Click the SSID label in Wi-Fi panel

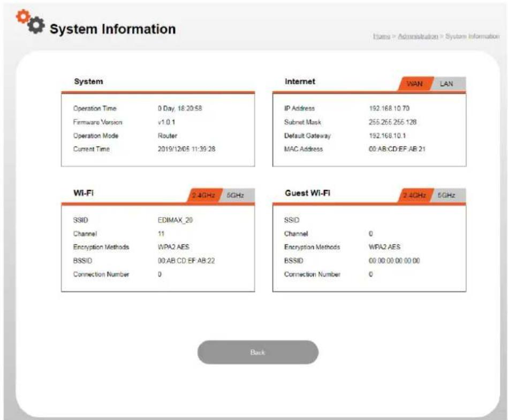[81, 220]
